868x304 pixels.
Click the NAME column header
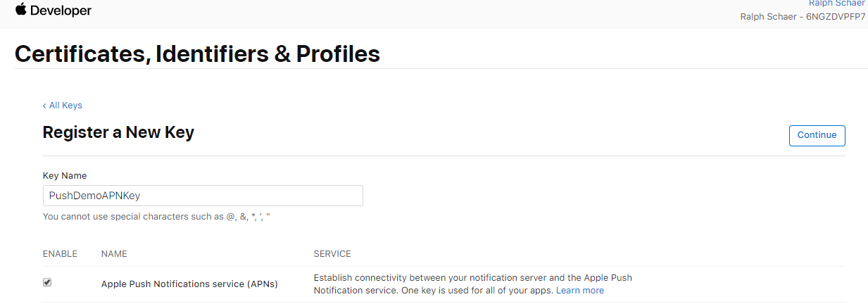[x=114, y=253]
